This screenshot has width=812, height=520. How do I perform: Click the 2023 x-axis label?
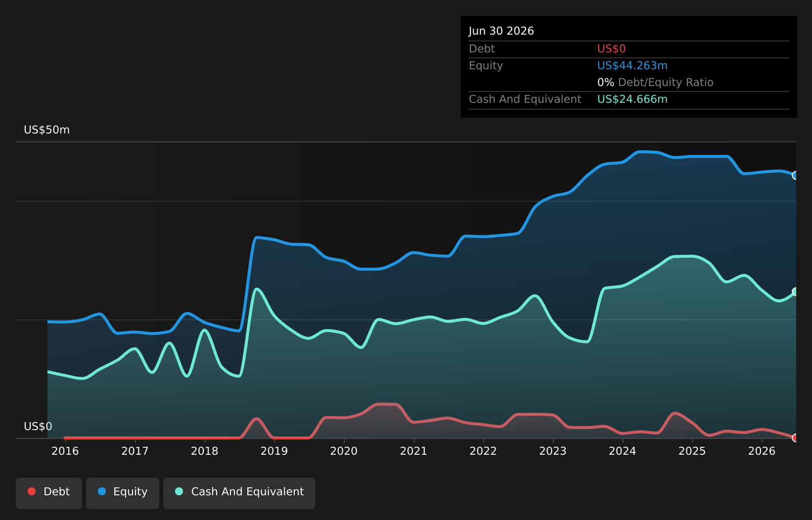pos(553,451)
